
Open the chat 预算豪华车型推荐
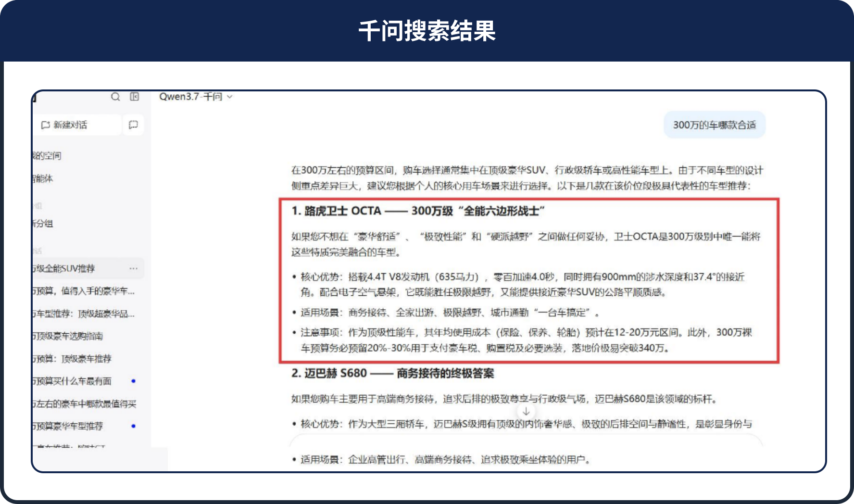click(68, 426)
